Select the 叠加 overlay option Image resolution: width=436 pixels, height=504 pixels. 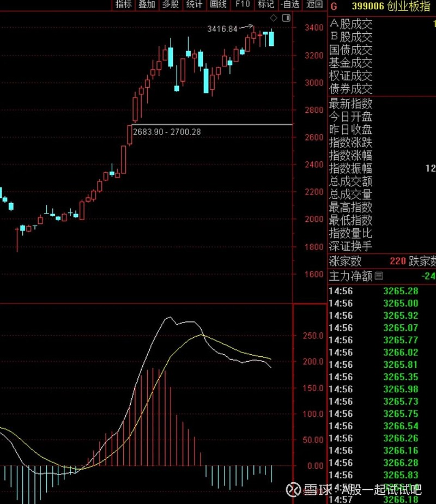pos(147,4)
